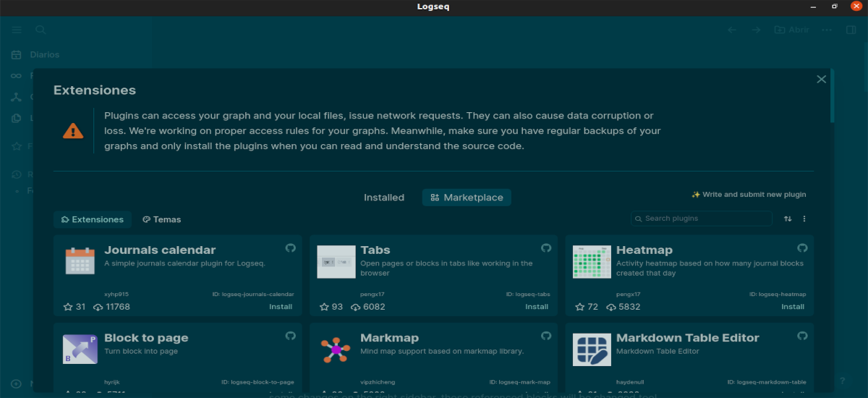Click the help question mark icon

click(x=842, y=381)
